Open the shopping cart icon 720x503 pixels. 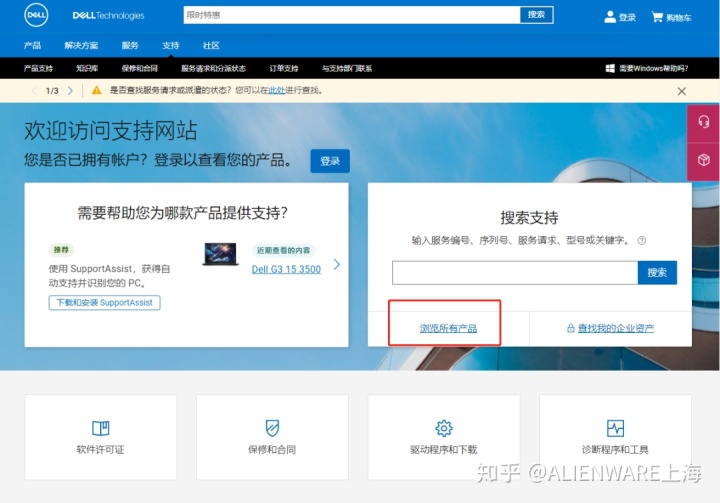tap(657, 17)
